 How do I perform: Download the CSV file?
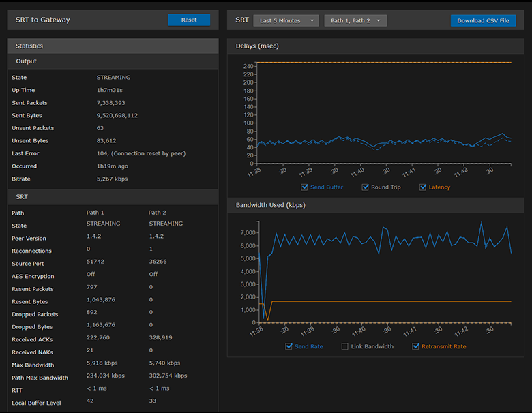tap(483, 20)
